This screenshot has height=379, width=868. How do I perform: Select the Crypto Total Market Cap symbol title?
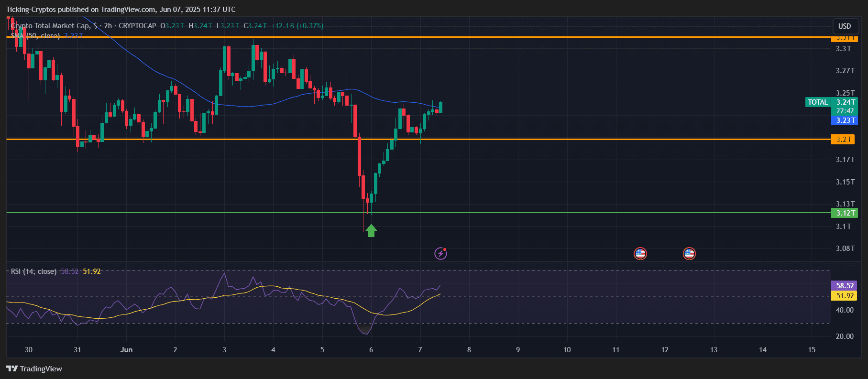tap(50, 26)
